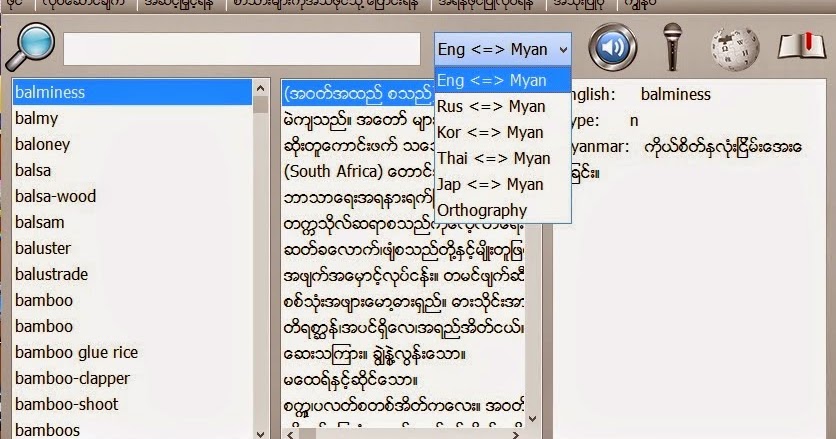Click the word list scroll-up arrow
The width and height of the screenshot is (836, 439).
pyautogui.click(x=261, y=87)
